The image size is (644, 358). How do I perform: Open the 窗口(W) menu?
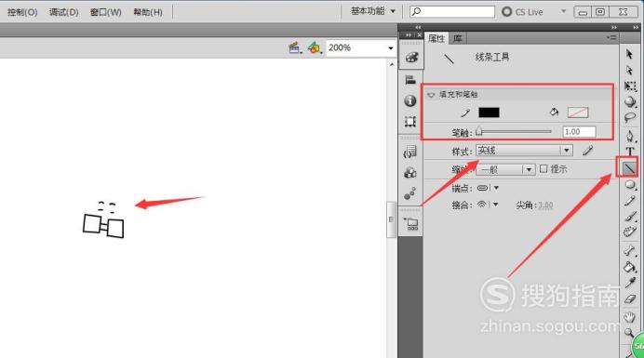click(105, 12)
